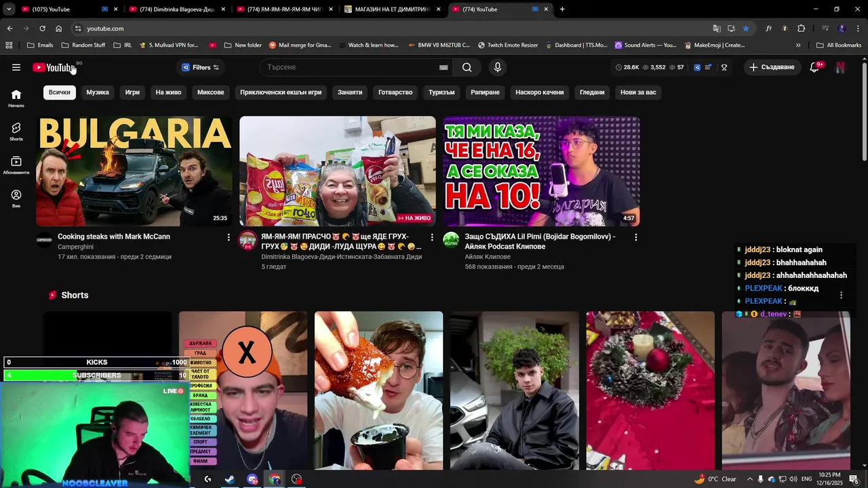Start voice search with microphone icon

(x=498, y=67)
